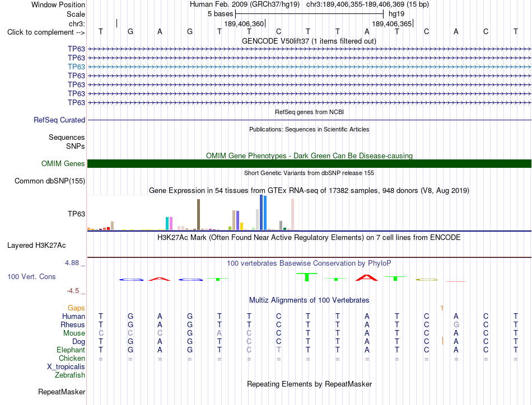
Task: Click the Rhesus species label
Action: 73,324
